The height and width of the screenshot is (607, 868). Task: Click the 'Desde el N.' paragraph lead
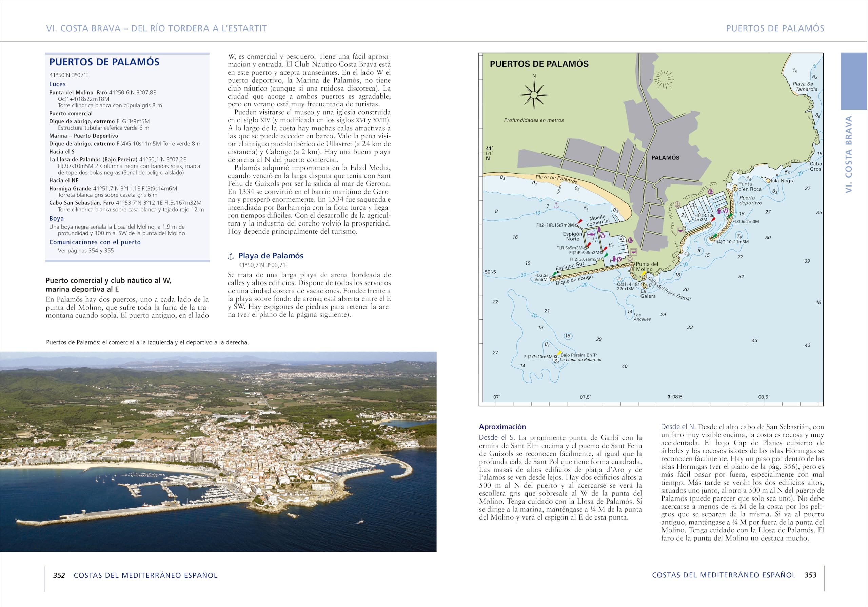click(678, 427)
